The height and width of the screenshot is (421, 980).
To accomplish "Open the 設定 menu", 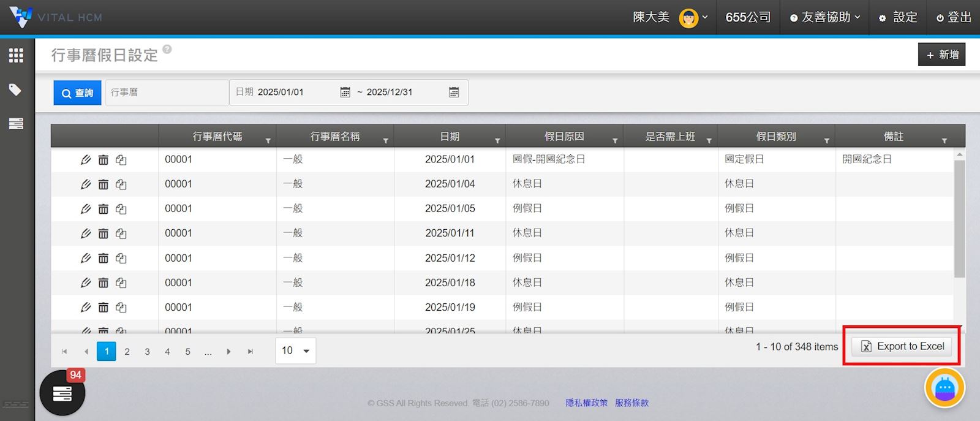I will pos(898,18).
